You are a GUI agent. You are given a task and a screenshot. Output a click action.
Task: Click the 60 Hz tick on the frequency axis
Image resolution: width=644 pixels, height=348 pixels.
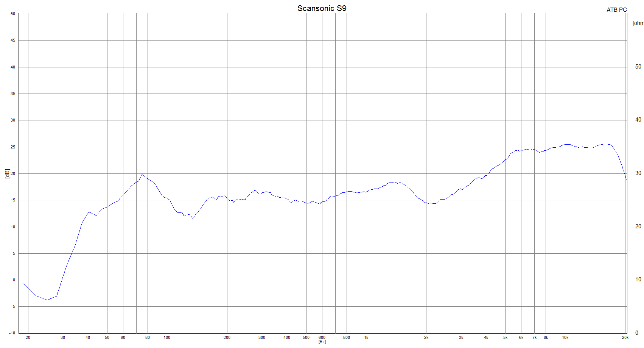coord(123,337)
